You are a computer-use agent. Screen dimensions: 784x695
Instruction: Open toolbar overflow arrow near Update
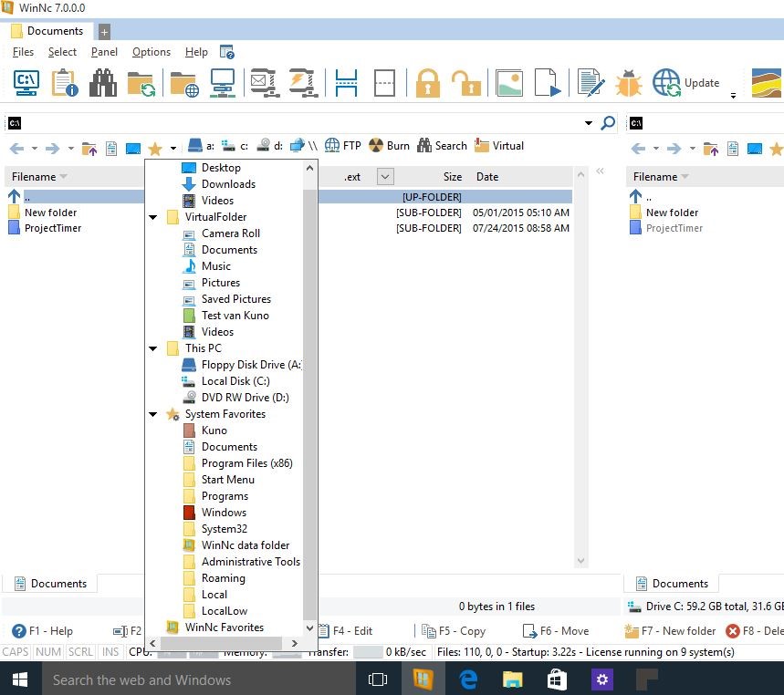(733, 96)
